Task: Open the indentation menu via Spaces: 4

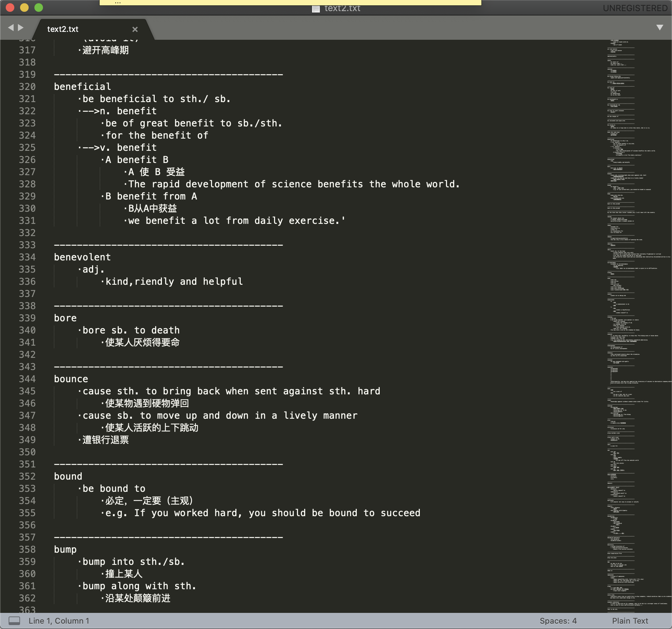Action: tap(559, 621)
